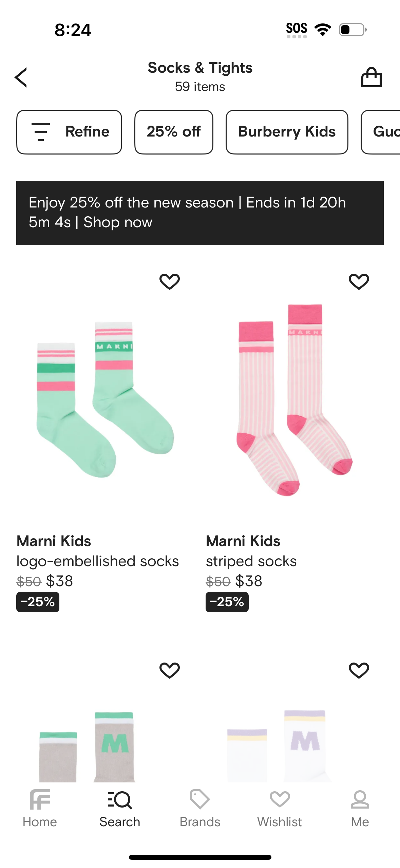The width and height of the screenshot is (400, 868).
Task: Open green Marni logo-embellished socks image
Action: click(x=105, y=399)
